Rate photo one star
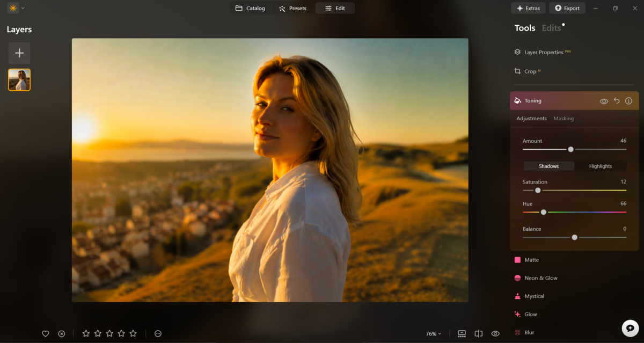Image resolution: width=644 pixels, height=343 pixels. pyautogui.click(x=86, y=333)
